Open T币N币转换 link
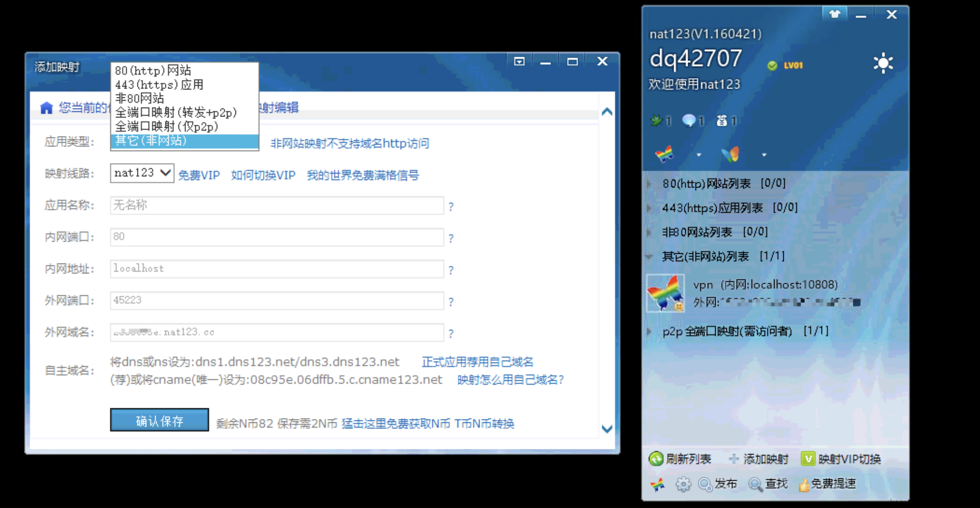 [x=484, y=424]
